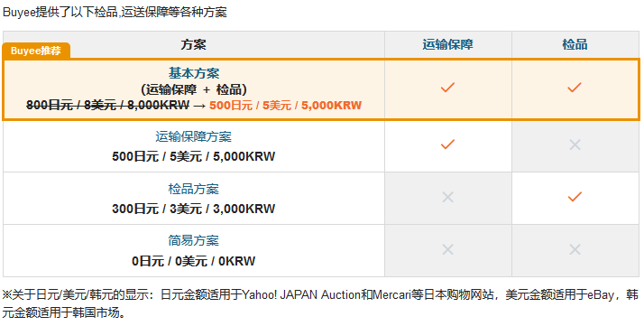Viewport: 644px width, 326px height.
Task: Open the 简易方案 plan link
Action: [x=193, y=240]
